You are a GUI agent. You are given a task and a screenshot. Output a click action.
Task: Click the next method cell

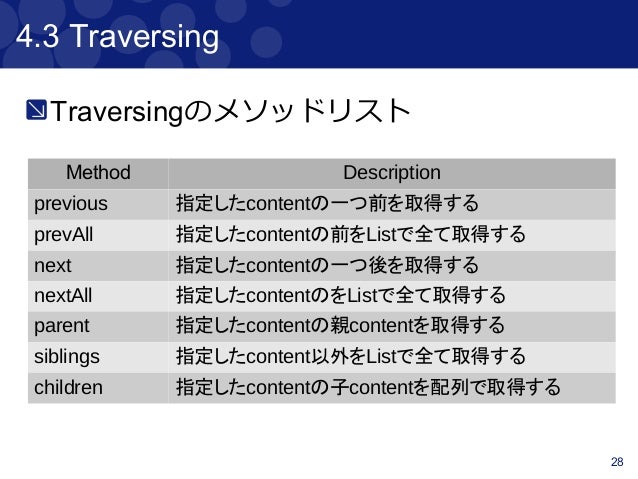click(x=98, y=266)
